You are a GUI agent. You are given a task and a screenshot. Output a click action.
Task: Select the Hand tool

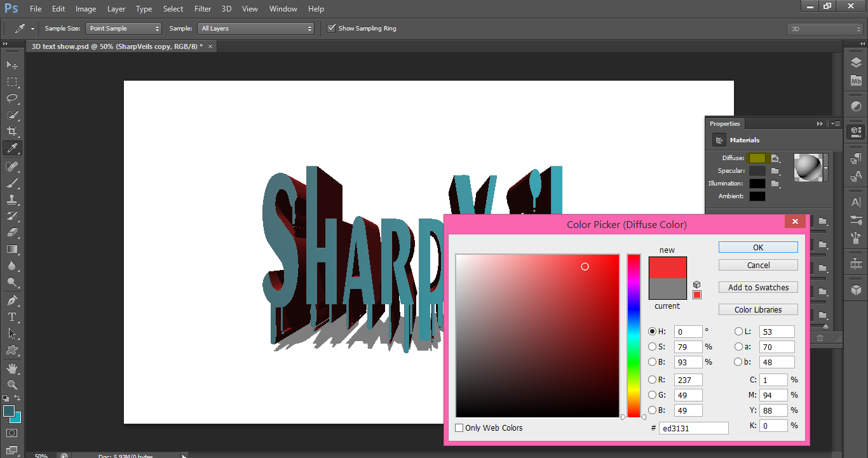[12, 368]
